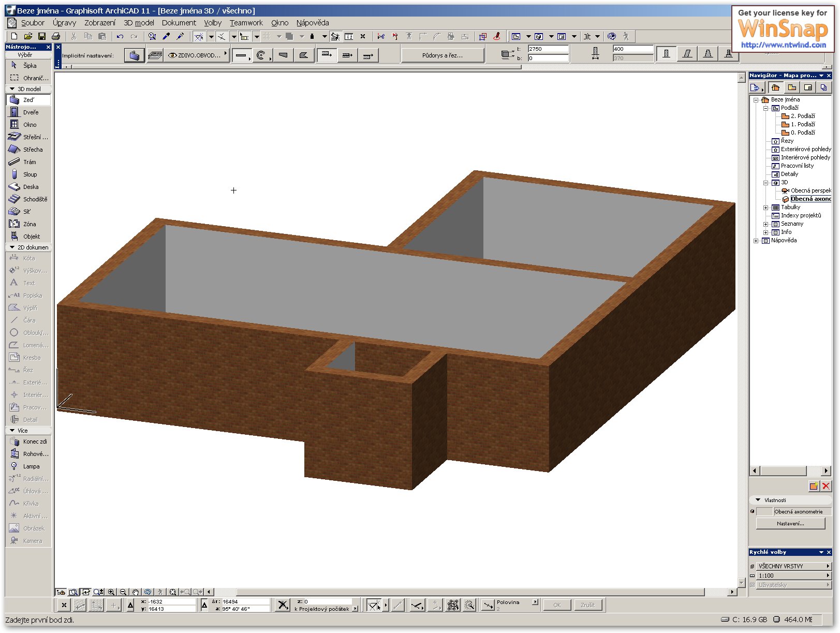The width and height of the screenshot is (840, 633).
Task: Click the print icon in toolbar
Action: [x=56, y=36]
